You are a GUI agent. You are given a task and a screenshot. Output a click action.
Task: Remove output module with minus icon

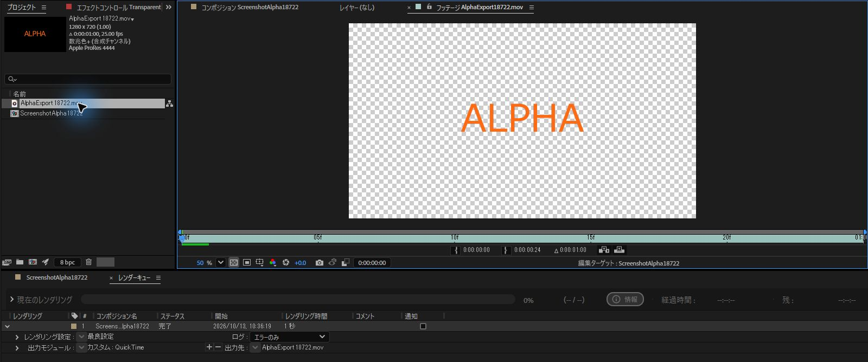click(x=218, y=347)
